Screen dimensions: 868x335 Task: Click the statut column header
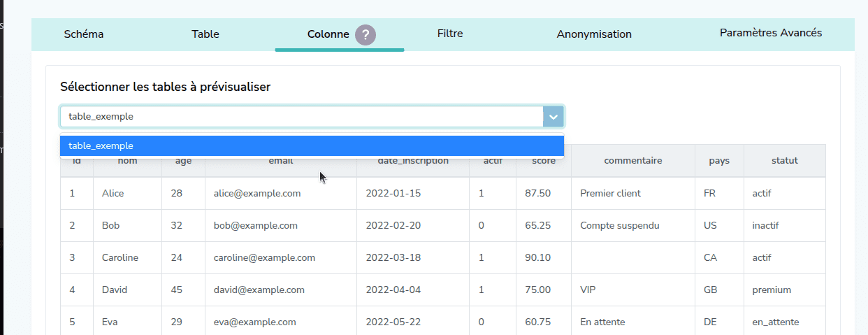(x=784, y=161)
